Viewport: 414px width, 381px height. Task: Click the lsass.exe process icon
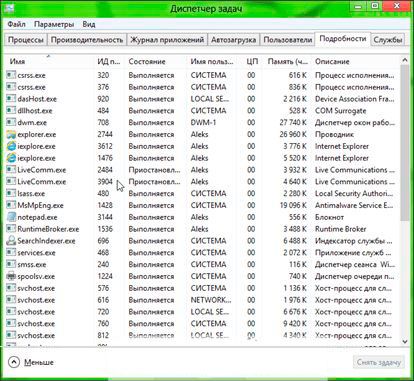coord(11,193)
